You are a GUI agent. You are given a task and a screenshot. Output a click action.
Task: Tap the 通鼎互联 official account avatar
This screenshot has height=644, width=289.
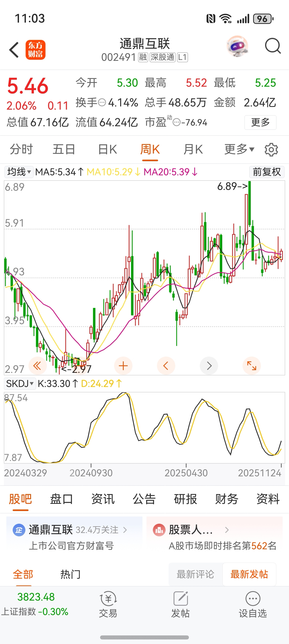coord(19,530)
